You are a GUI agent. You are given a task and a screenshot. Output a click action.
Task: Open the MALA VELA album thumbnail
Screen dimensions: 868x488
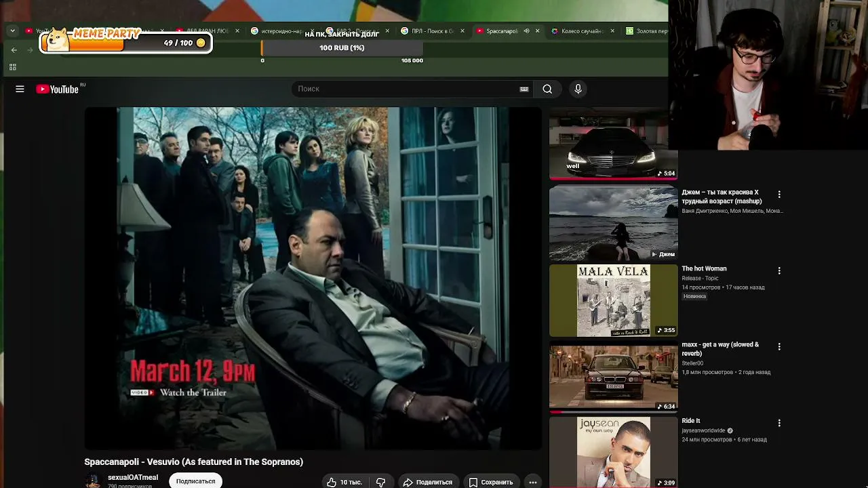pos(613,300)
